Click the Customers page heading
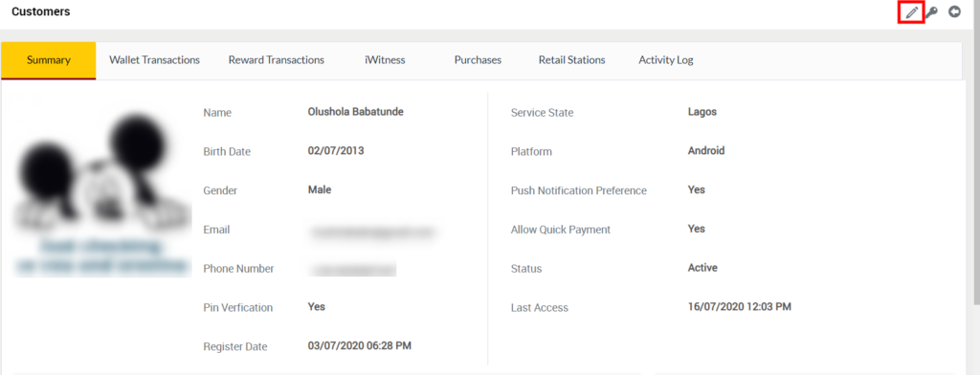 (40, 11)
